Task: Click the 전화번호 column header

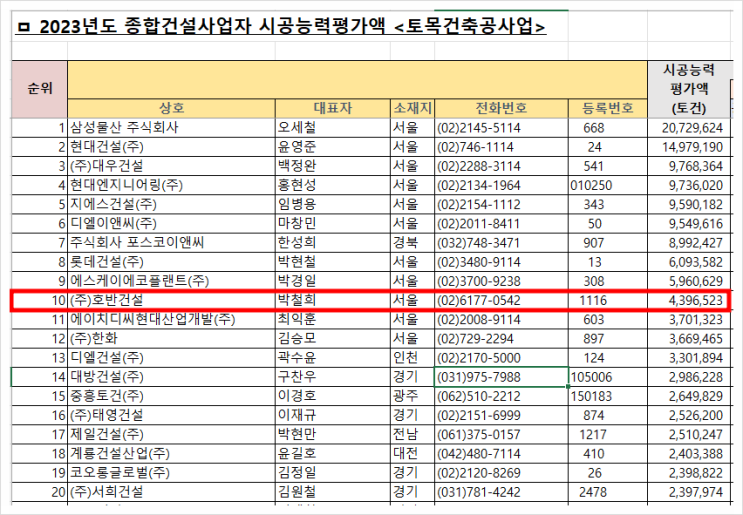Action: (501, 108)
